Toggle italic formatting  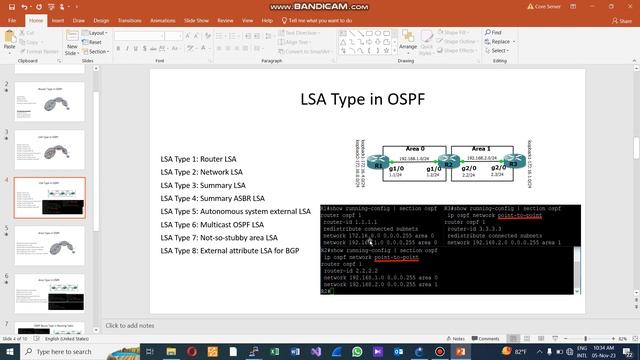click(127, 49)
